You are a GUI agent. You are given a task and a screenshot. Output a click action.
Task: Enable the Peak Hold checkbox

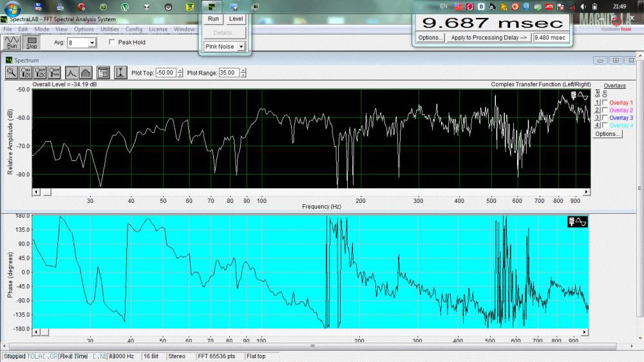[111, 42]
